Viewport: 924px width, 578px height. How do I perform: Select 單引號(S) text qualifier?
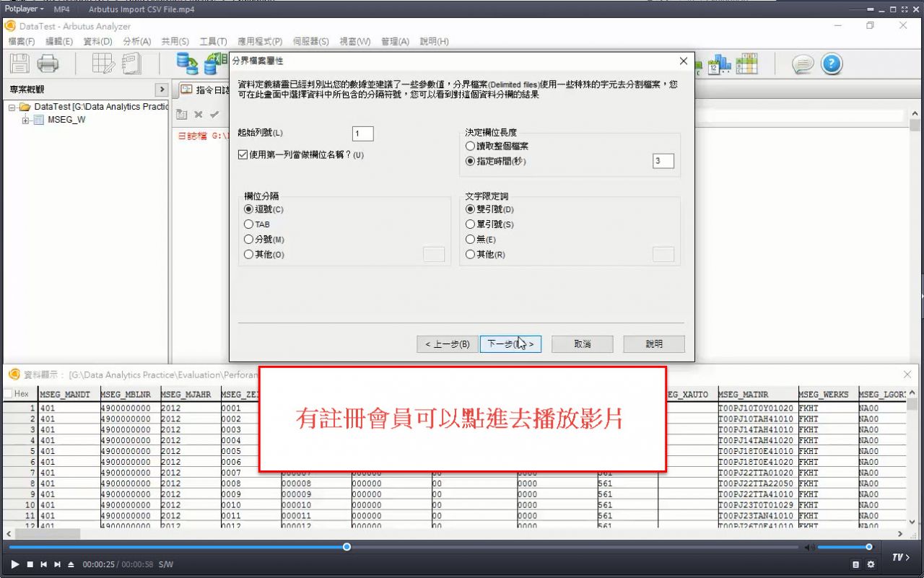coord(470,224)
